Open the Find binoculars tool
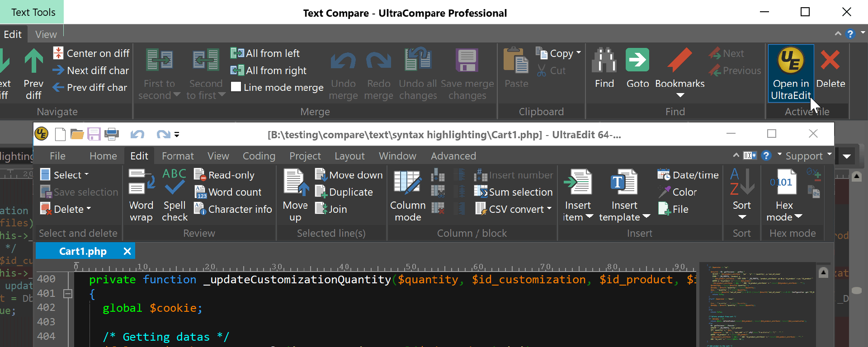868x347 pixels. 604,60
